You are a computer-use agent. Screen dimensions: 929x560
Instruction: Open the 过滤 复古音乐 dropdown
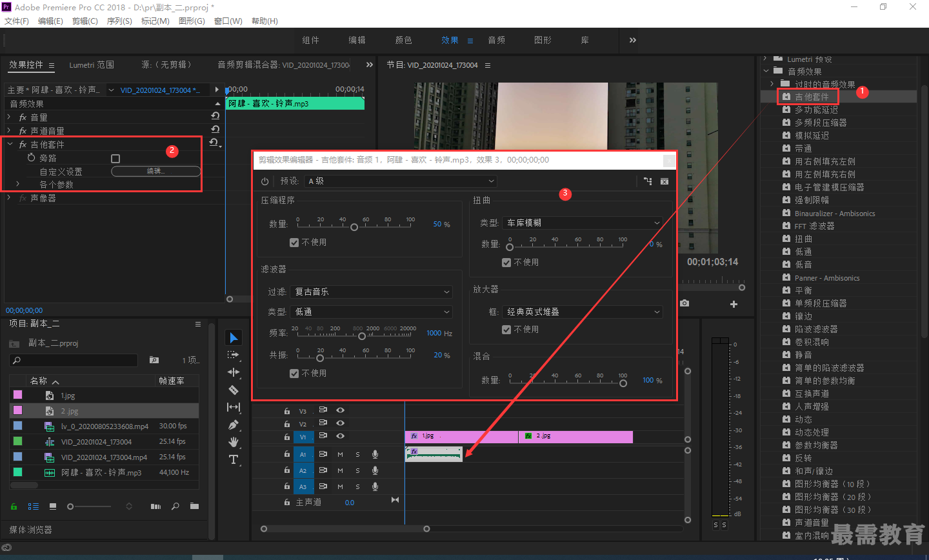tap(371, 292)
